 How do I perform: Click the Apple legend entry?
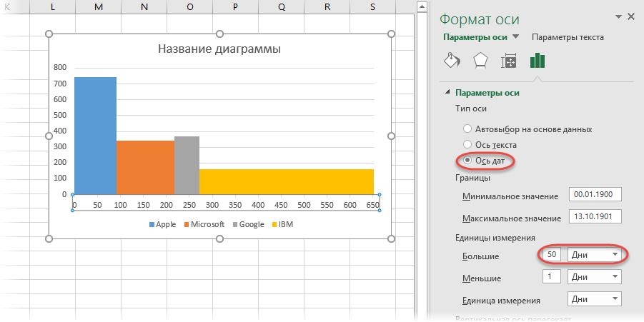tap(163, 224)
